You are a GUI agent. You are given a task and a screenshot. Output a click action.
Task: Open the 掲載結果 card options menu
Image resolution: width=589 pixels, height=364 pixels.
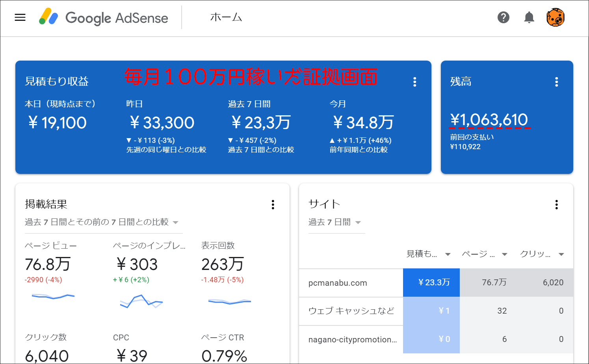pos(273,205)
